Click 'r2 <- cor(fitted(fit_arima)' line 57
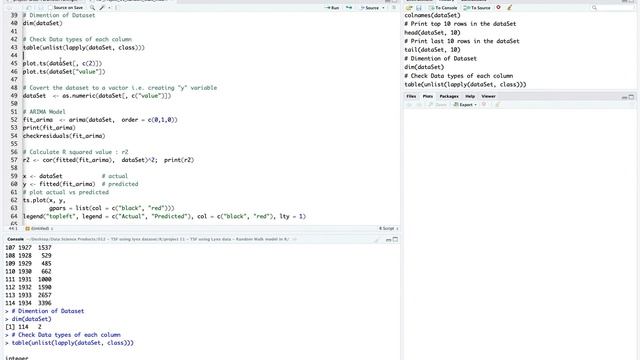 click(109, 160)
